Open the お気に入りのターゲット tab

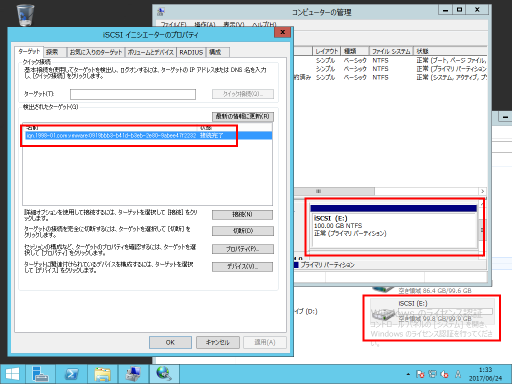(x=96, y=52)
